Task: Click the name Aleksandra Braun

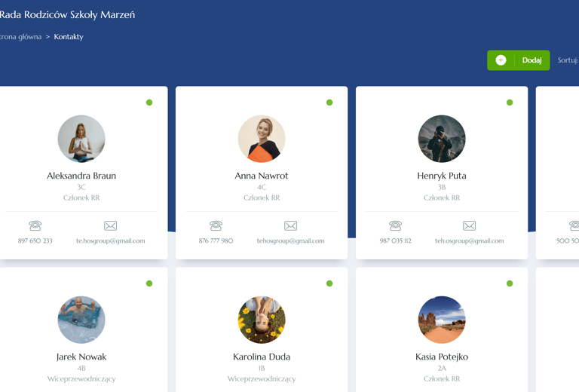Action: click(x=81, y=176)
